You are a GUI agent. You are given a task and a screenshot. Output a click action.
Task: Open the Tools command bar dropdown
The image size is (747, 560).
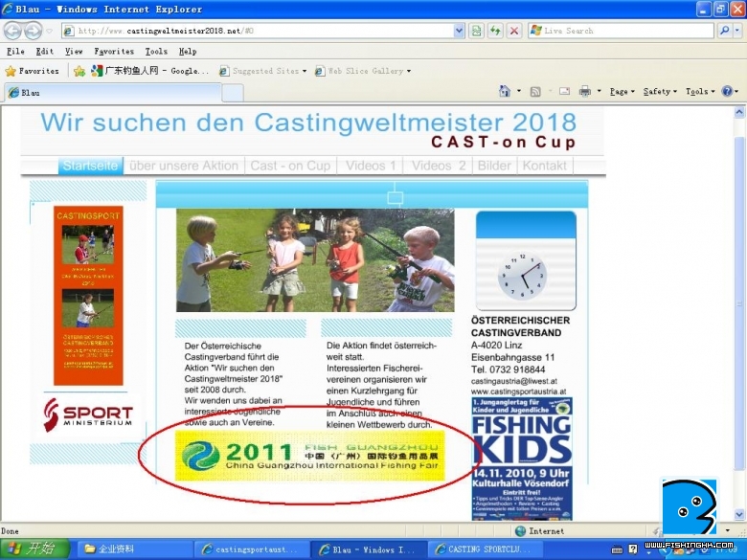point(700,92)
